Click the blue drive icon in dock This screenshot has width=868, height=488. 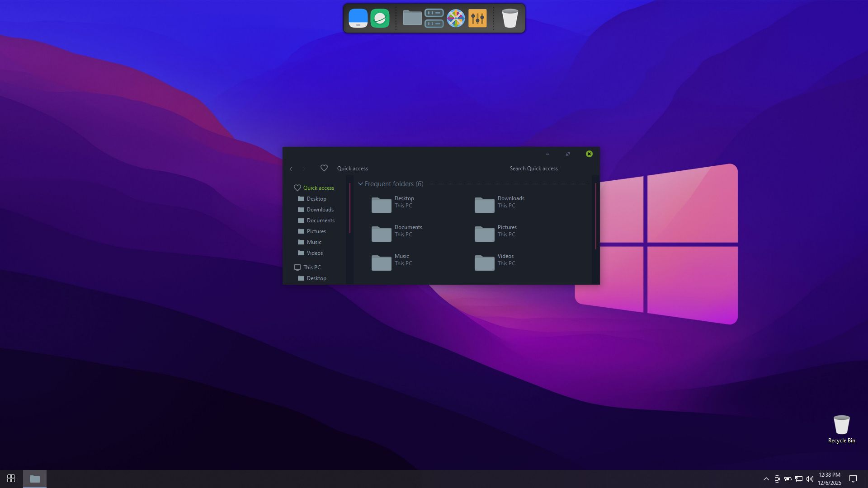tap(358, 19)
